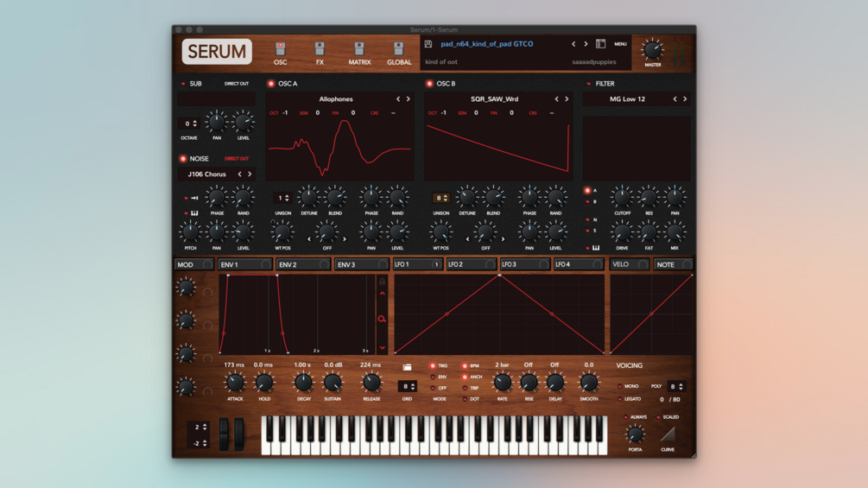This screenshot has width=868, height=488.
Task: Select the LFO 3 tab
Action: [x=524, y=264]
